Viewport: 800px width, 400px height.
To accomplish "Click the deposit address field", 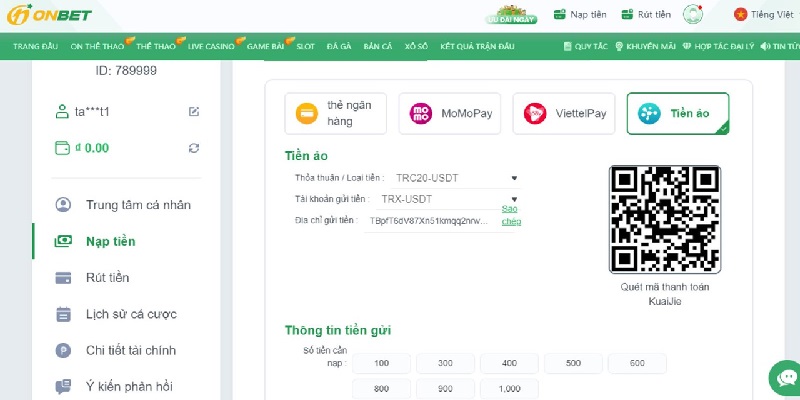I will [432, 221].
